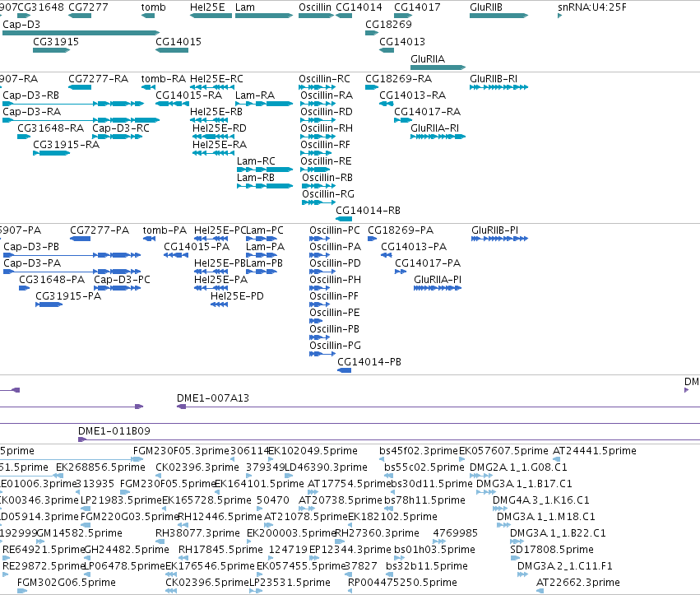Select EST LP21983.5prime
Image resolution: width=700 pixels, height=595 pixels.
[x=121, y=500]
